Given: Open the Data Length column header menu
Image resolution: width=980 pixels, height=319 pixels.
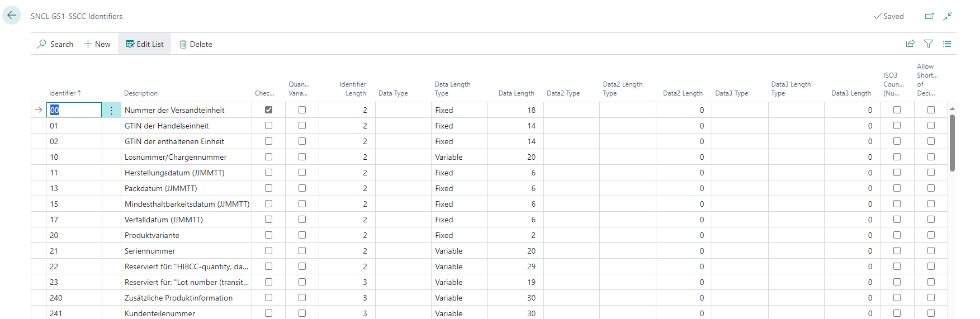Looking at the screenshot, I should click(x=516, y=93).
